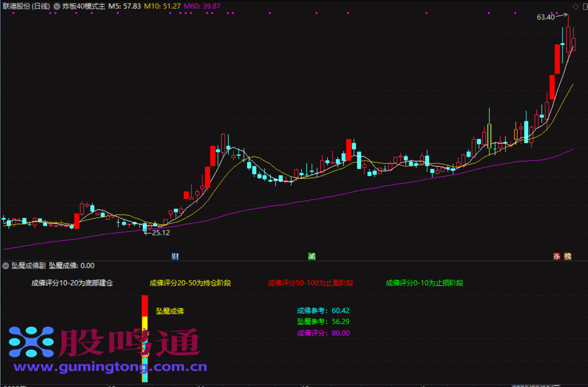This screenshot has height=387, width=588.
Task: Open dropdown beside 炸板40模式主 indicator
Action: 57,6
